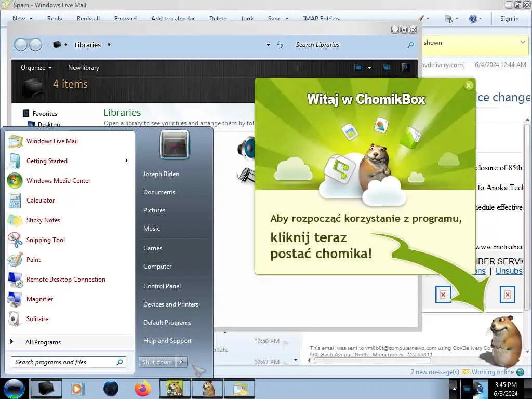532x399 pixels.
Task: Open Default Programs from Start menu
Action: 167,323
